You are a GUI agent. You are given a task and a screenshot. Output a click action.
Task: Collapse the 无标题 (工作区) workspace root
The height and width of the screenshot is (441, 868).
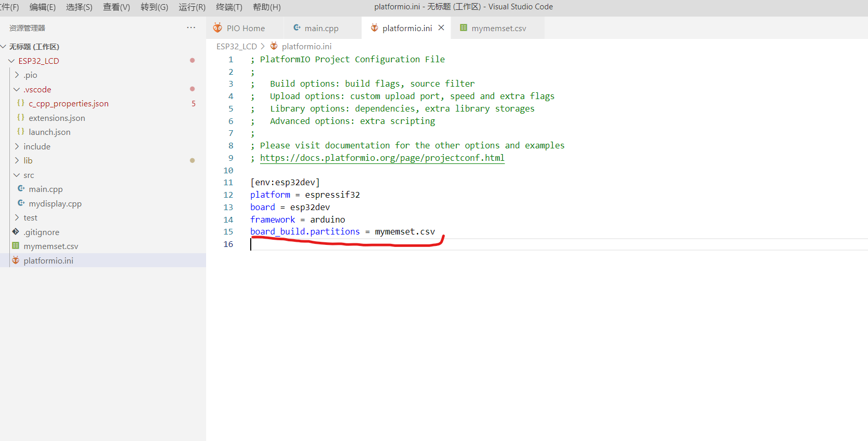click(4, 47)
